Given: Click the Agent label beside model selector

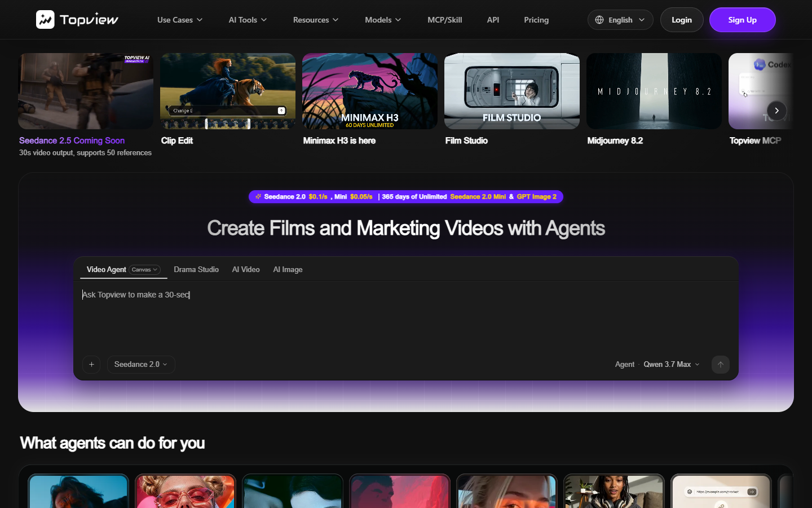Looking at the screenshot, I should (x=625, y=365).
